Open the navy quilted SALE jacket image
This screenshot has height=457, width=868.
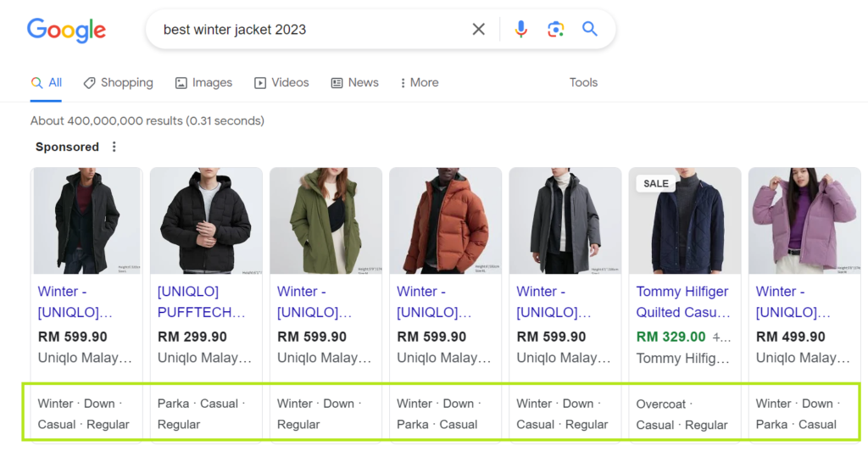[685, 221]
